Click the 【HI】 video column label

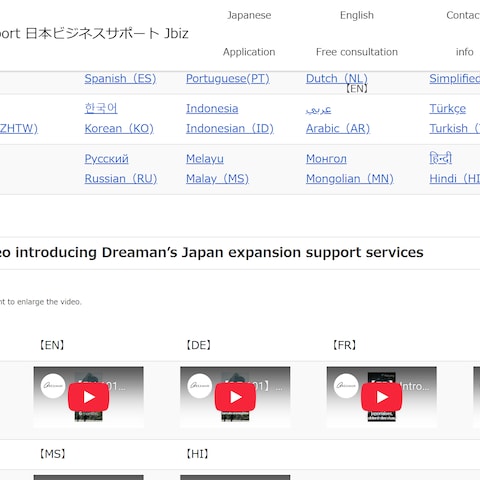pos(197,454)
